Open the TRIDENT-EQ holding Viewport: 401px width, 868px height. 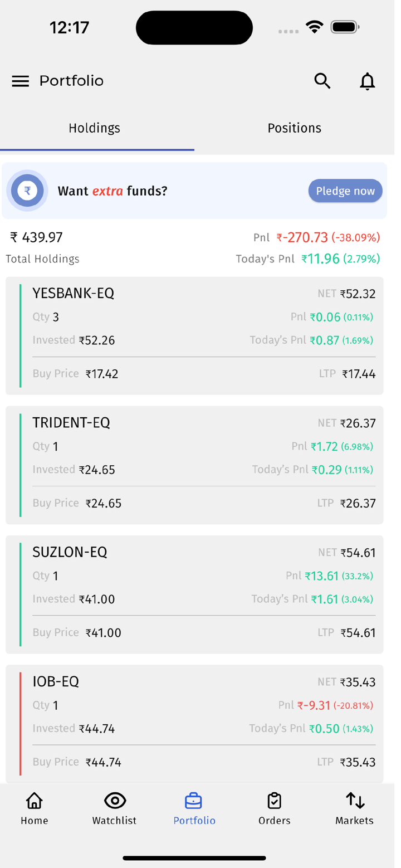coord(194,465)
